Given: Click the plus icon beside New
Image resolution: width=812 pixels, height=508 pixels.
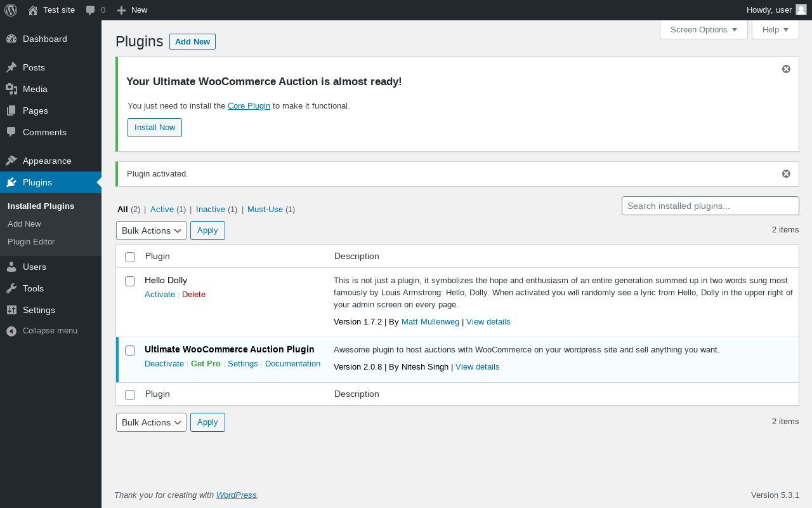Looking at the screenshot, I should (122, 10).
